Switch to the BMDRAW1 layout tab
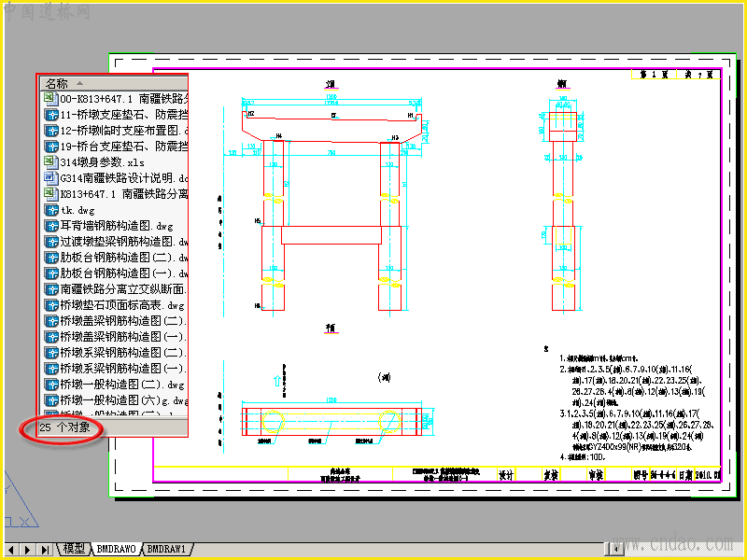 click(x=167, y=549)
